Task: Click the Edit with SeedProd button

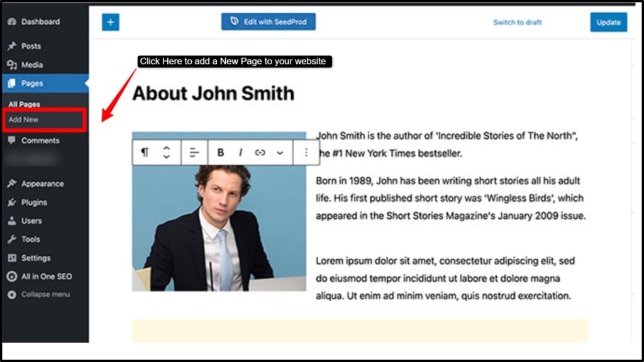Action: 269,22
